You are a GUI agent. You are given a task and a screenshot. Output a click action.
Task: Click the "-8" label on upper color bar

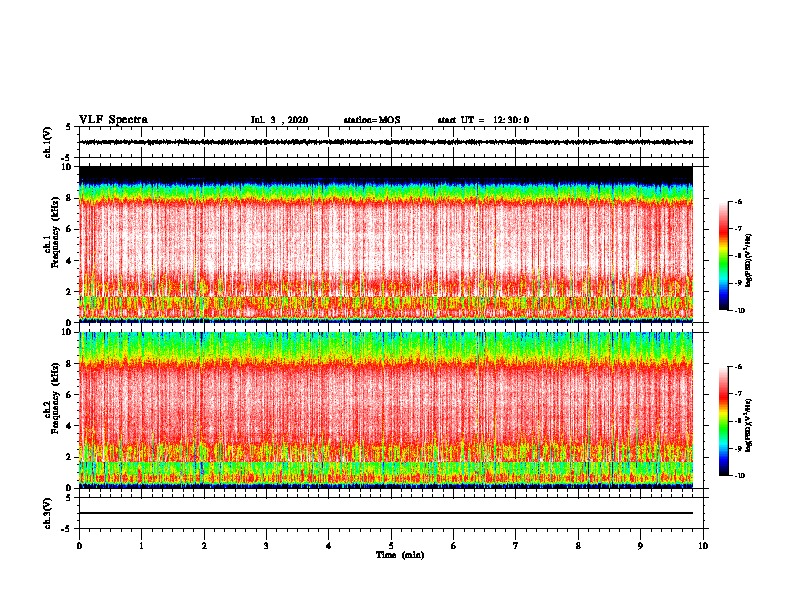coord(738,256)
